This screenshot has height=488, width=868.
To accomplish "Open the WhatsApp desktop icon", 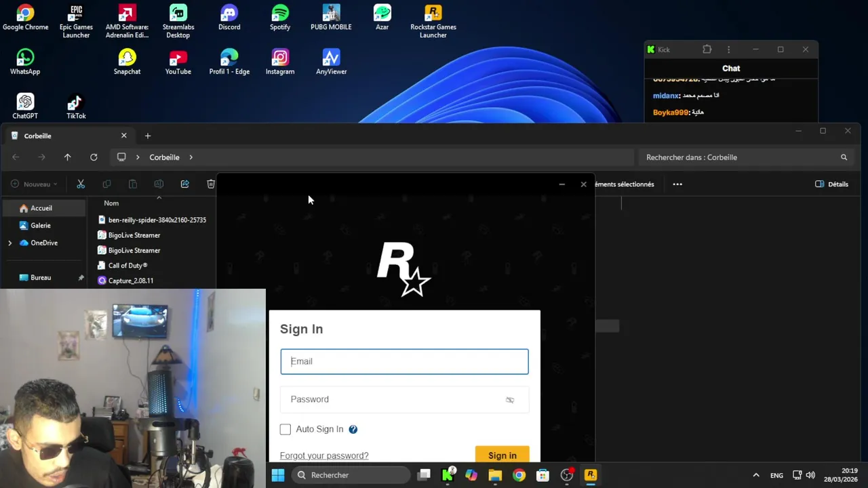I will (25, 62).
